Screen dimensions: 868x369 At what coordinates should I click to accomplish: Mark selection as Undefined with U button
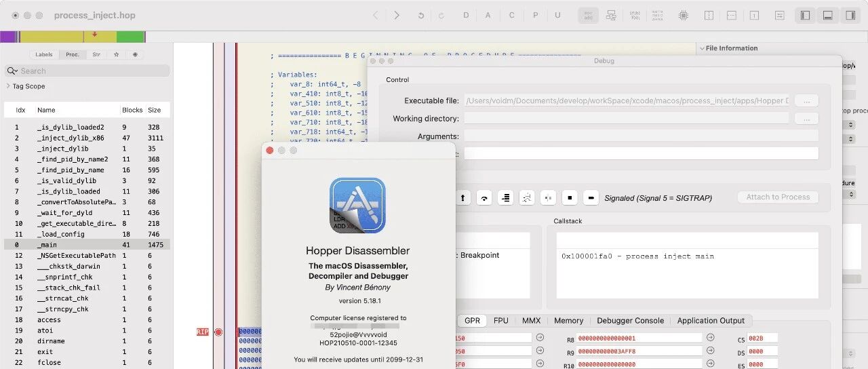click(557, 15)
